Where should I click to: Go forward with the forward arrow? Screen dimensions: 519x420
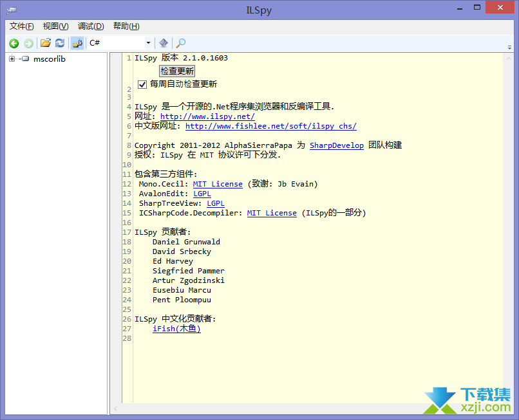pyautogui.click(x=29, y=43)
